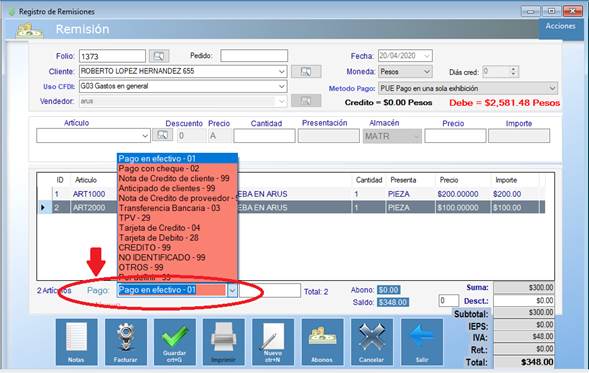
Task: Click the Cantidad input field
Action: click(x=264, y=136)
